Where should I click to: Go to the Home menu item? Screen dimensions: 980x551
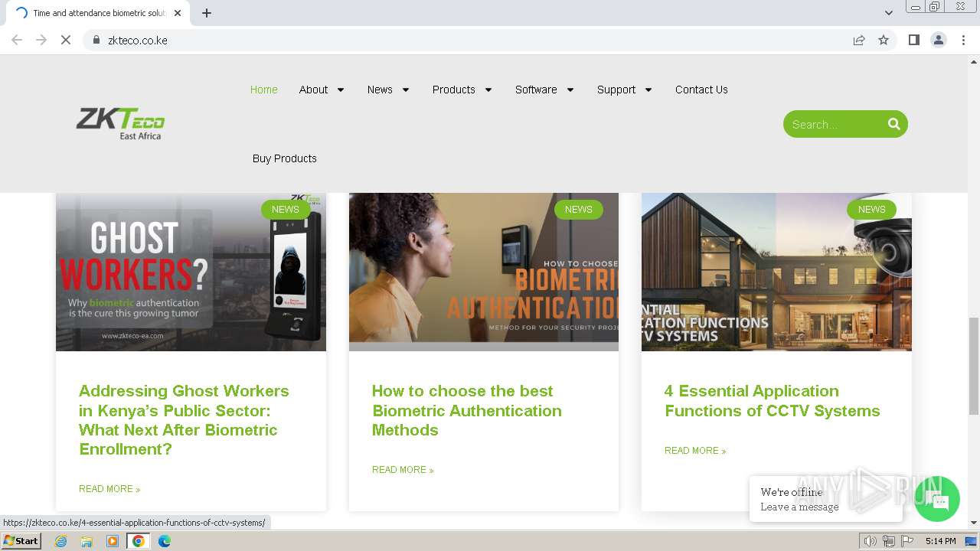(x=263, y=90)
